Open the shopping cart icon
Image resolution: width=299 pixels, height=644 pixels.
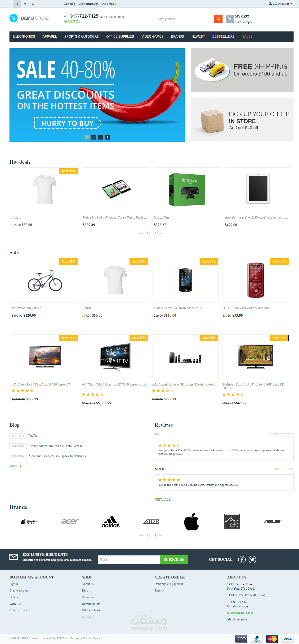tap(229, 19)
